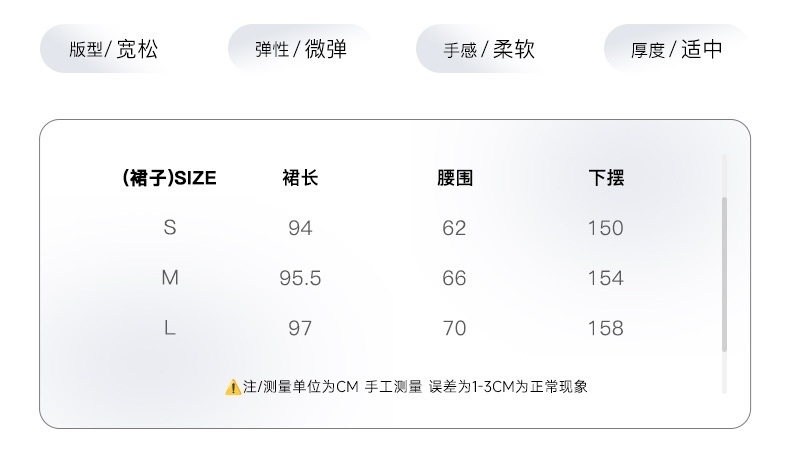Click the vertical scrollbar thumb in size chart
Image resolution: width=790 pixels, height=454 pixels.
click(725, 274)
